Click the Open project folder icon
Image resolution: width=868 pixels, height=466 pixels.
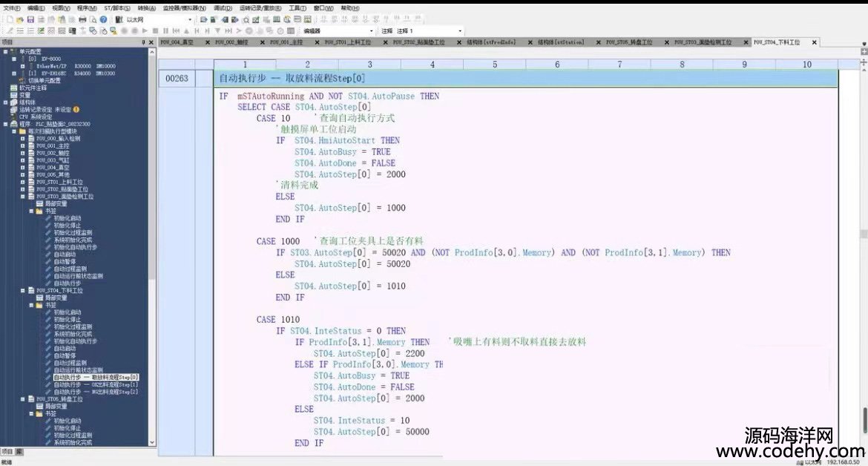click(20, 19)
